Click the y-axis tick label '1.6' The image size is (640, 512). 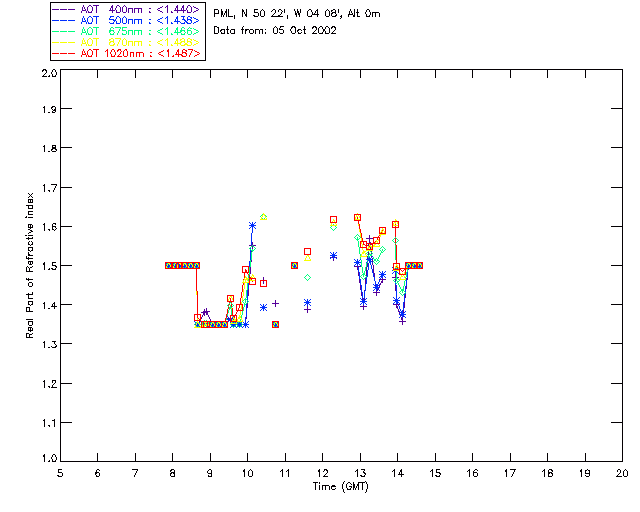point(49,227)
